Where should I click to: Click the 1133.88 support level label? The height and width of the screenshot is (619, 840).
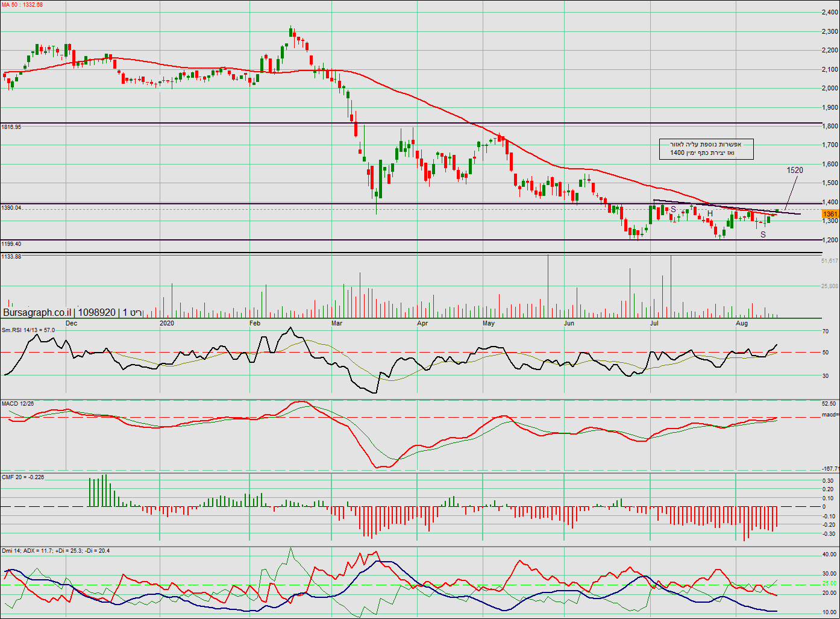pos(11,257)
